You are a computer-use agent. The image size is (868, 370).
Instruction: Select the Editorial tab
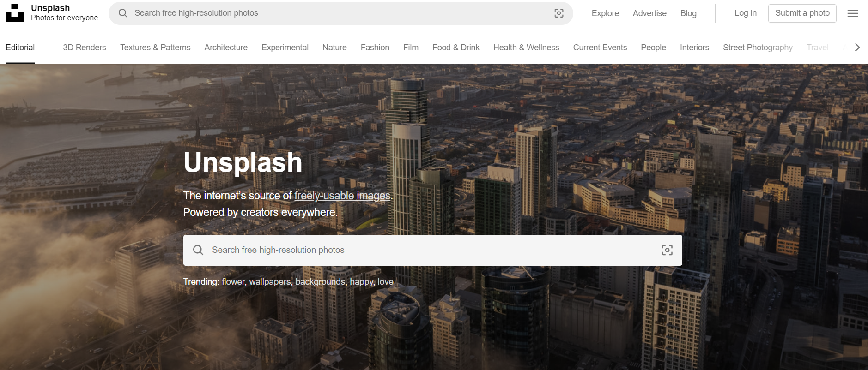click(20, 48)
